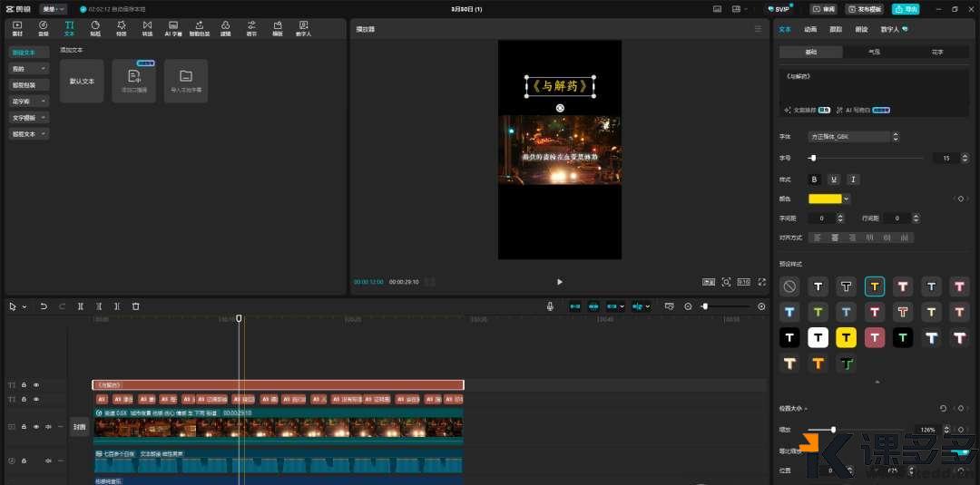Open the 转场 (transitions) panel icon

click(147, 28)
